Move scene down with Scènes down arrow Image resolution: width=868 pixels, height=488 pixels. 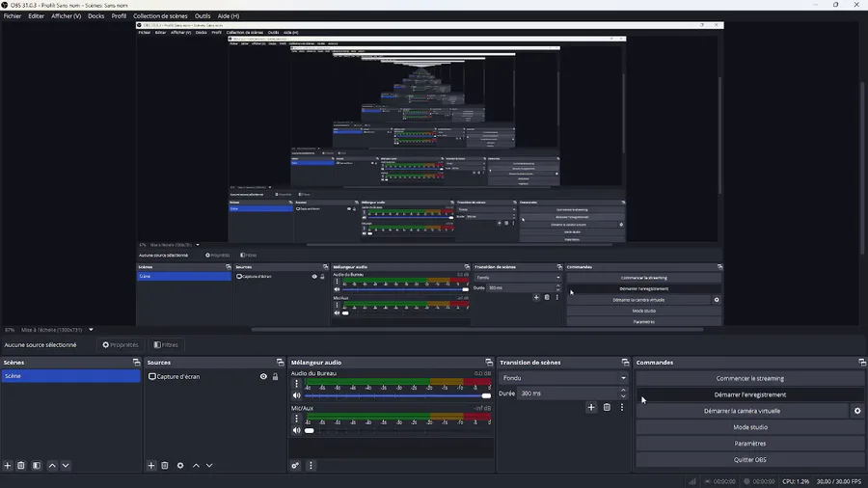pyautogui.click(x=66, y=465)
